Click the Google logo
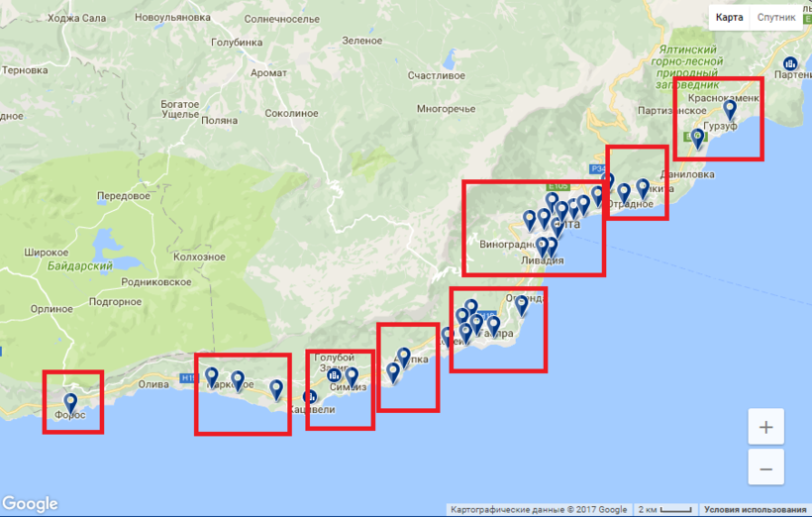812x517 pixels. (x=30, y=504)
